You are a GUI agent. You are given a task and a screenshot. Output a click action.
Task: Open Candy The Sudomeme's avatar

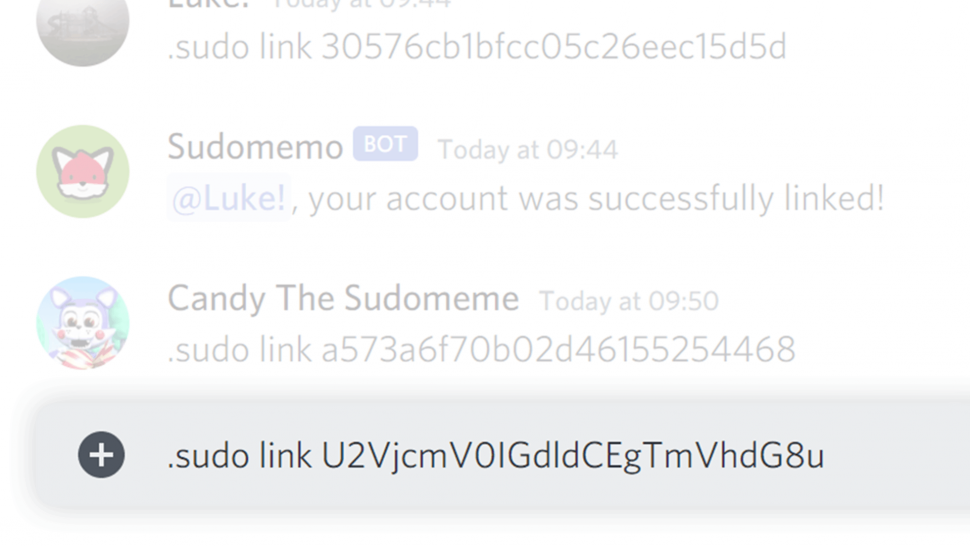pyautogui.click(x=83, y=323)
